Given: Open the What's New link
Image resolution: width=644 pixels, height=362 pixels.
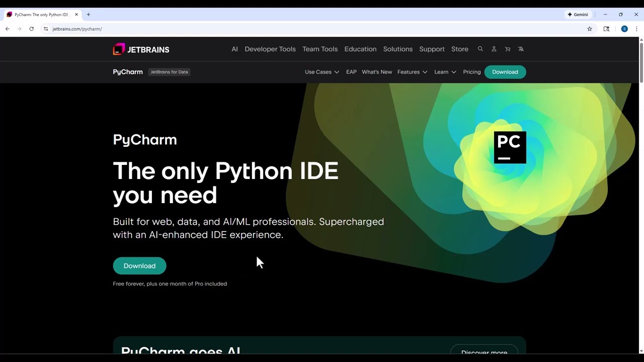Looking at the screenshot, I should (x=377, y=72).
